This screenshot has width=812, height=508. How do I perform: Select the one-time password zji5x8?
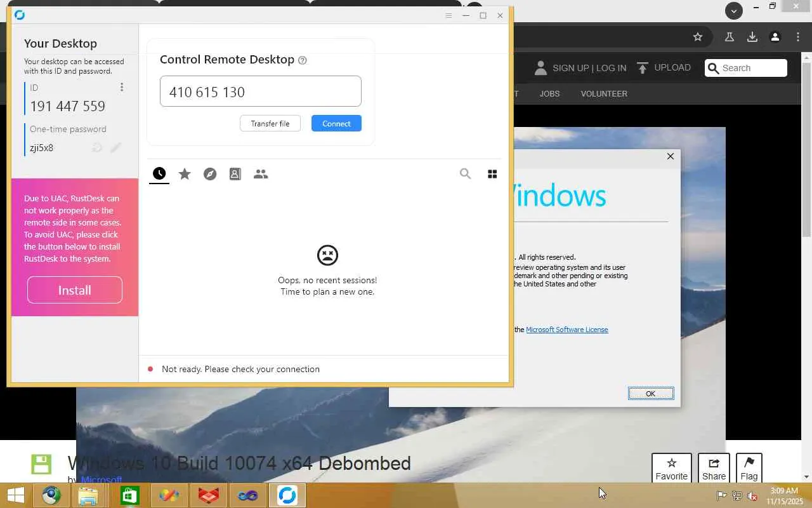pos(42,148)
